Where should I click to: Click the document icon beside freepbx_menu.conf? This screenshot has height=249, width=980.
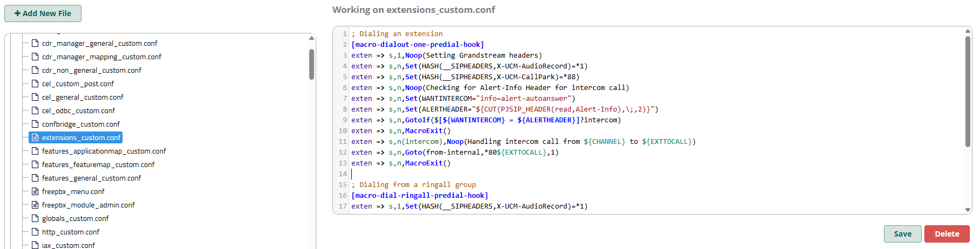(x=35, y=191)
